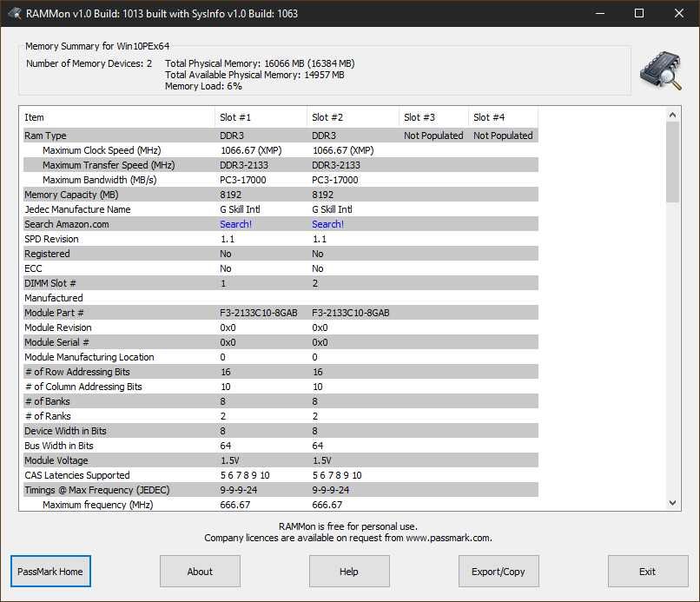The height and width of the screenshot is (602, 700).
Task: Select the Slot #2 column header
Action: click(353, 117)
